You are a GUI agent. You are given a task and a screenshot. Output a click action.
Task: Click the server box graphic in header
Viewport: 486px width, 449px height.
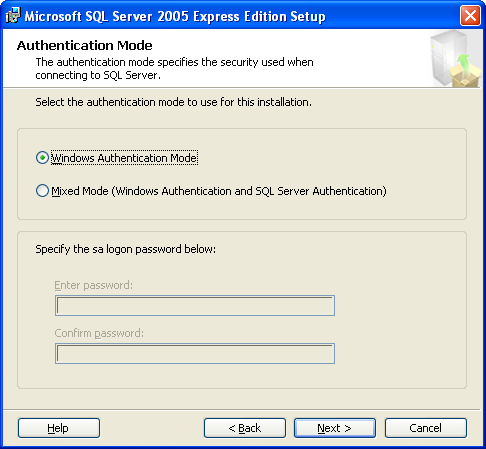click(455, 59)
